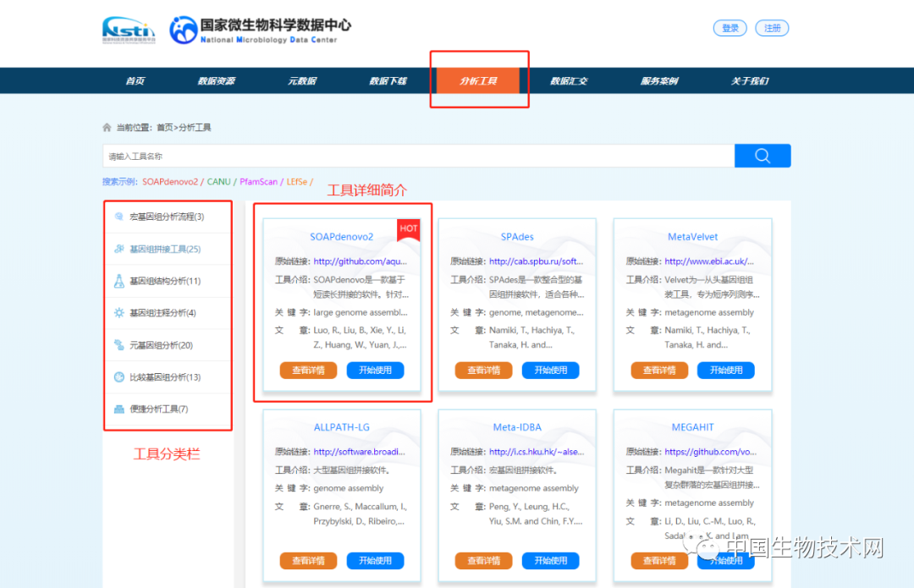Image resolution: width=914 pixels, height=588 pixels.
Task: Click 查看详情 on SOAPdenovo2 card
Action: [x=308, y=370]
